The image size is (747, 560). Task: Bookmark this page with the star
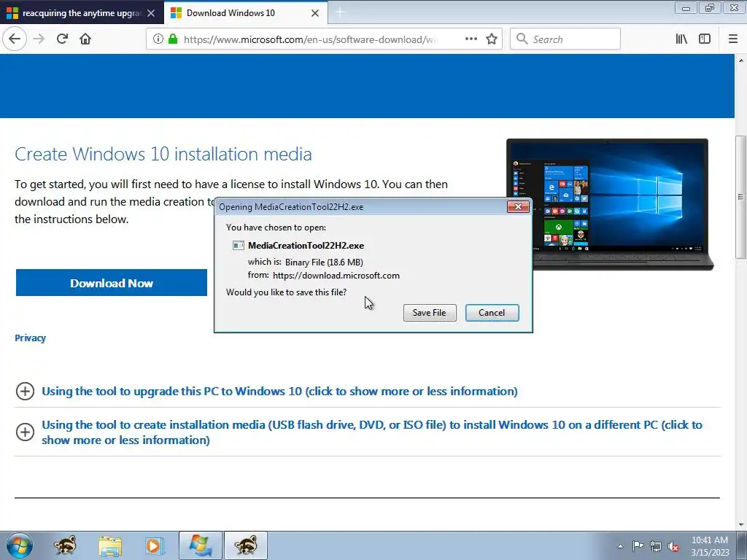click(492, 39)
